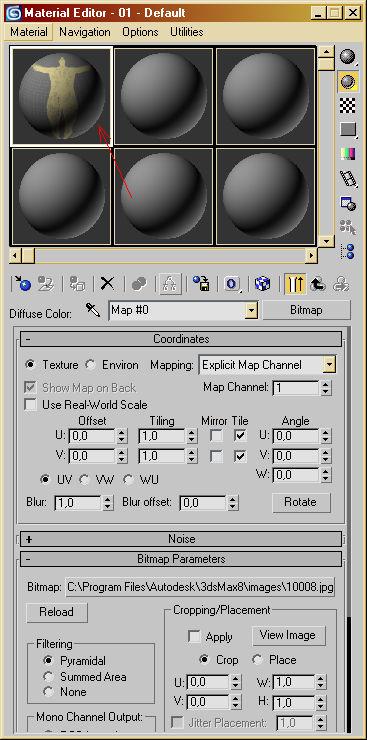
Task: Click Go Forward to Sibling icon
Action: (341, 284)
